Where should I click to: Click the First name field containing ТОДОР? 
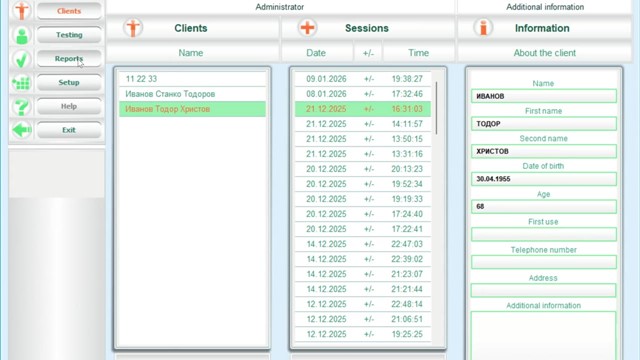544,124
